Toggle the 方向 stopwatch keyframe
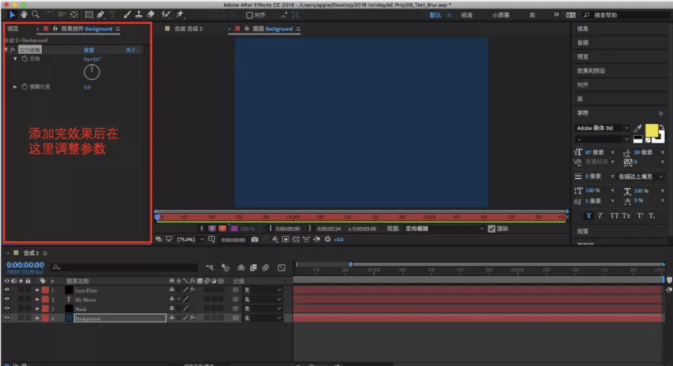 point(24,59)
